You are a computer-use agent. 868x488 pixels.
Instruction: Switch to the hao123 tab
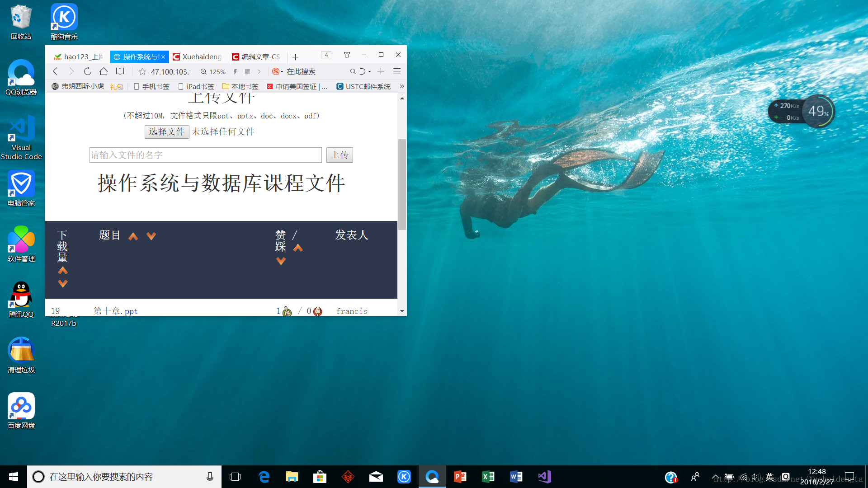[x=79, y=56]
